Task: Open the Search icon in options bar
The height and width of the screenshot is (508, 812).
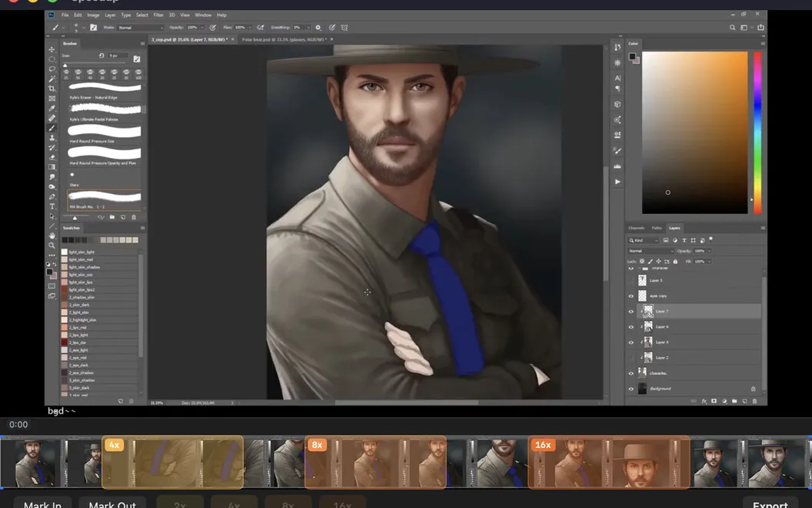Action: pyautogui.click(x=732, y=28)
